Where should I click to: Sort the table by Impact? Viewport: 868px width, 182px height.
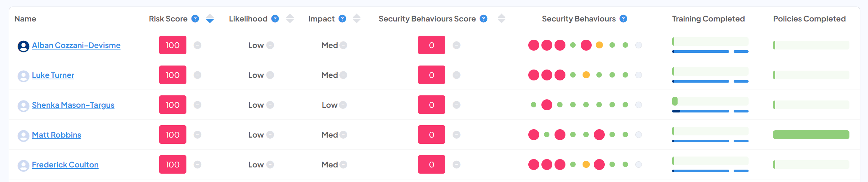(x=357, y=19)
